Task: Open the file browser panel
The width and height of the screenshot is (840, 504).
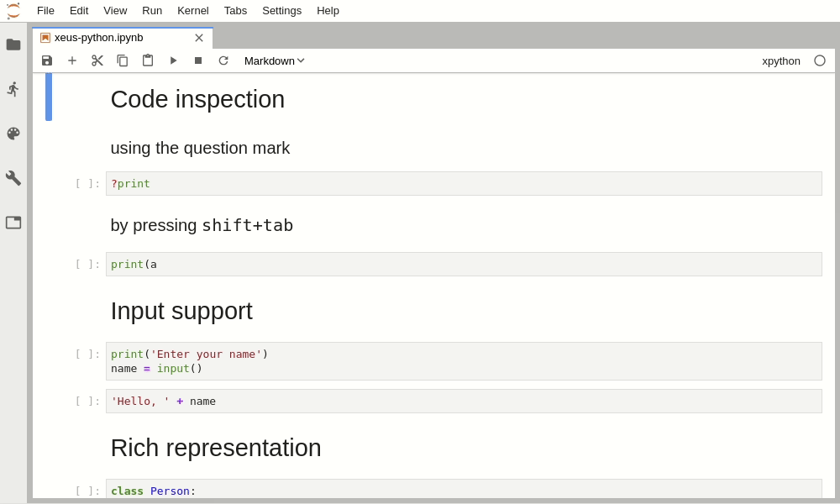Action: pos(13,45)
